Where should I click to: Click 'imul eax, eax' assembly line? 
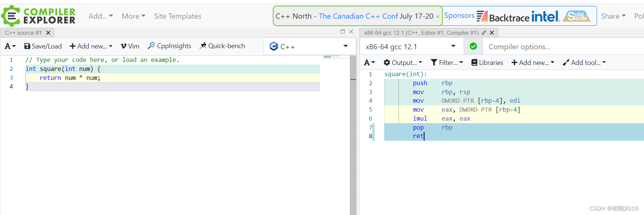pos(441,118)
